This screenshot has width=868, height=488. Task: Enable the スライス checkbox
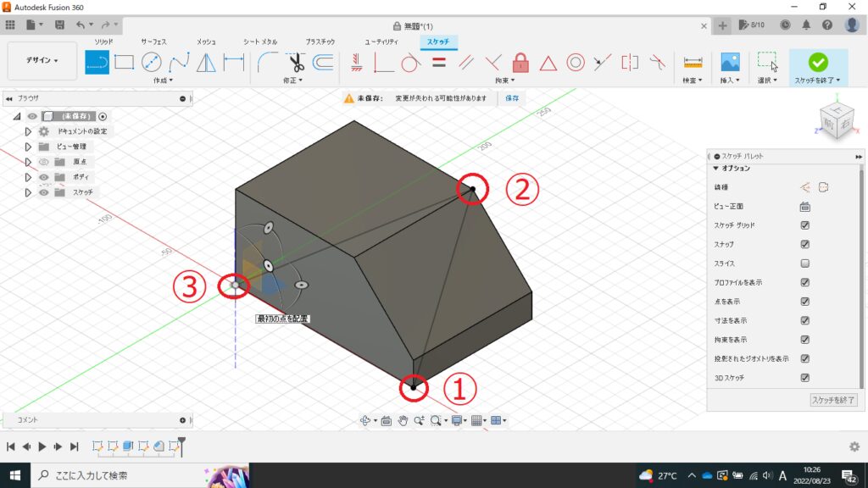click(805, 263)
